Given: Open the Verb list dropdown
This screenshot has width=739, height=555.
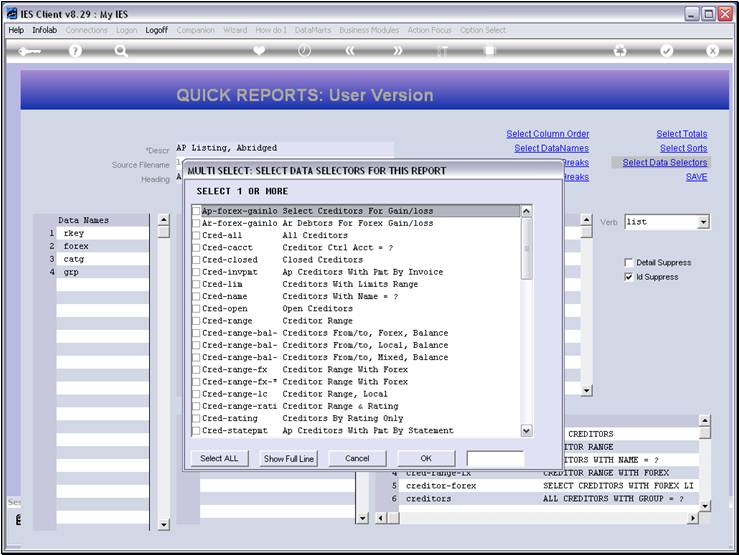Looking at the screenshot, I should pyautogui.click(x=703, y=222).
